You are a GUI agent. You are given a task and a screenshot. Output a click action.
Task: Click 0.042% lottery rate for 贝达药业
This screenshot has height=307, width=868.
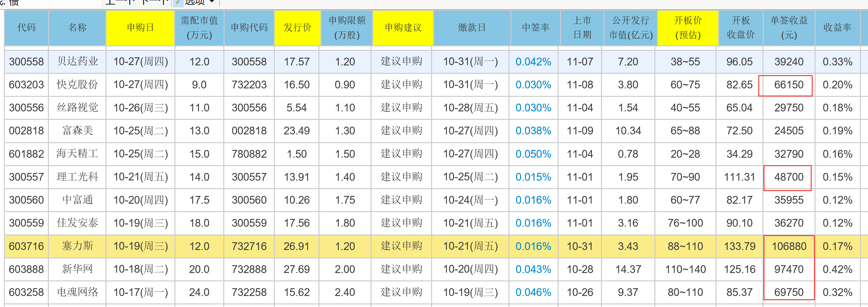533,62
